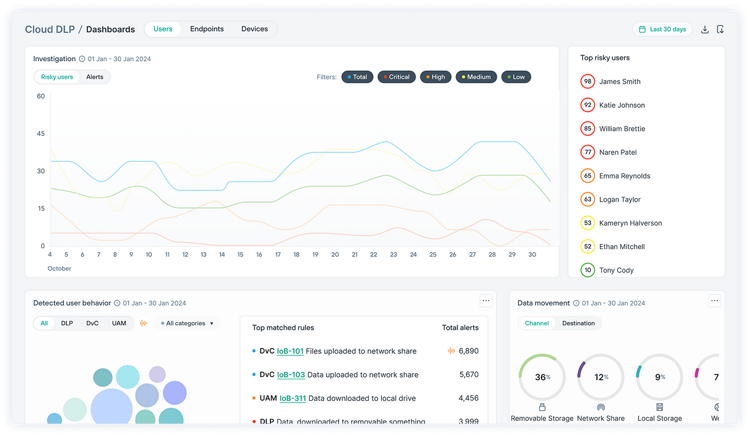Viewport: 750px width, 435px height.
Task: Click the download icon in the header
Action: tap(704, 30)
